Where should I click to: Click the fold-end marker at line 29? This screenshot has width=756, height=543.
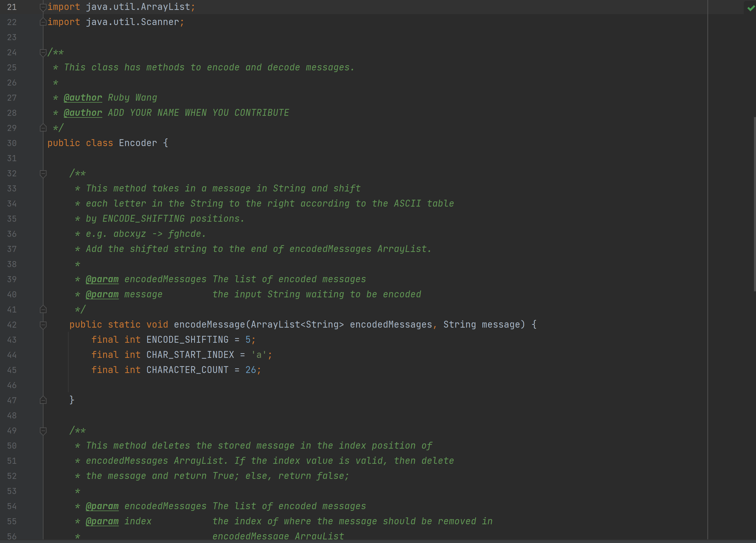click(43, 128)
